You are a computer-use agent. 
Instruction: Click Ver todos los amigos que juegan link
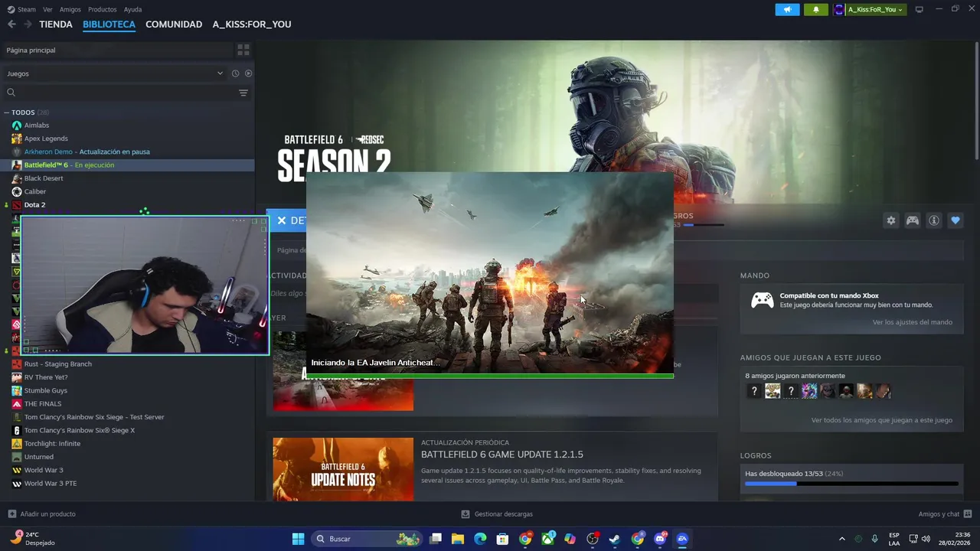[x=882, y=420]
